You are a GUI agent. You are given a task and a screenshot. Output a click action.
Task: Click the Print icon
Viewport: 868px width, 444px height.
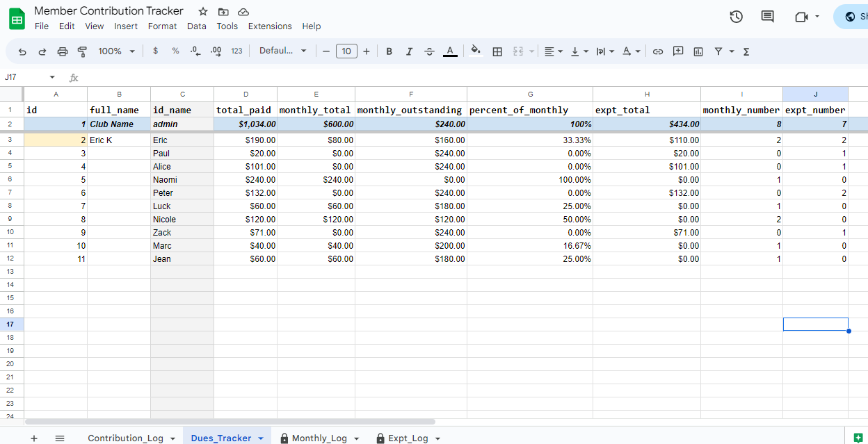pos(63,51)
